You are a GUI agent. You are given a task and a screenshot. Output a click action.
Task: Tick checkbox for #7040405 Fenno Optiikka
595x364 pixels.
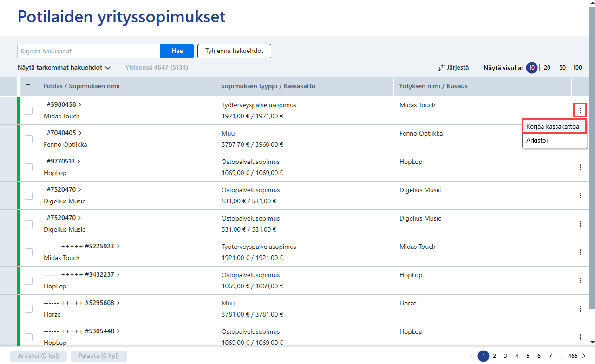(29, 139)
